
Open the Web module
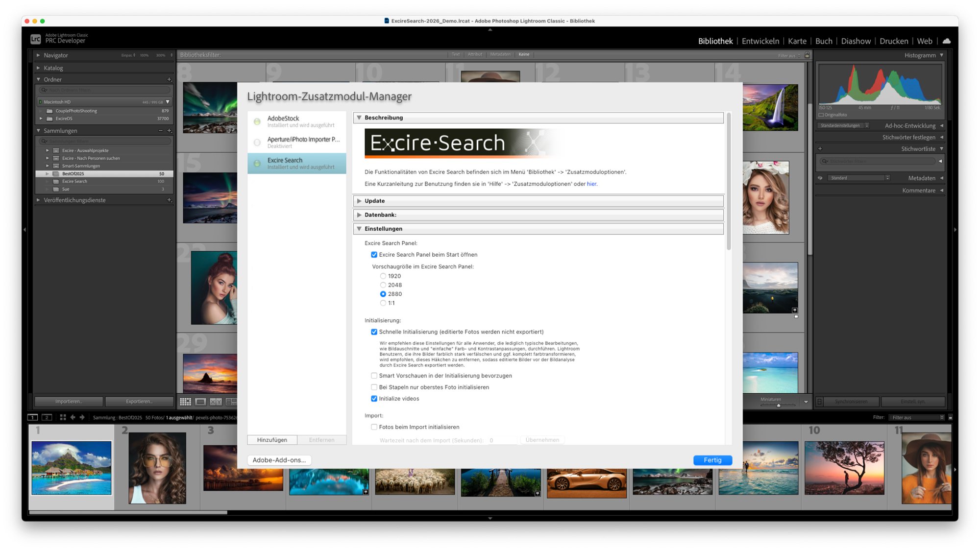pyautogui.click(x=925, y=41)
